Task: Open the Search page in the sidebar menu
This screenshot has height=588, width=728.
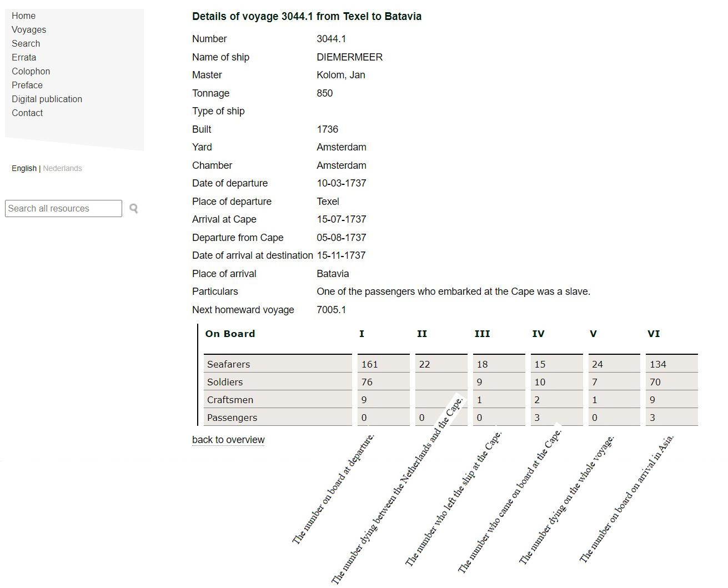Action: pyautogui.click(x=26, y=43)
